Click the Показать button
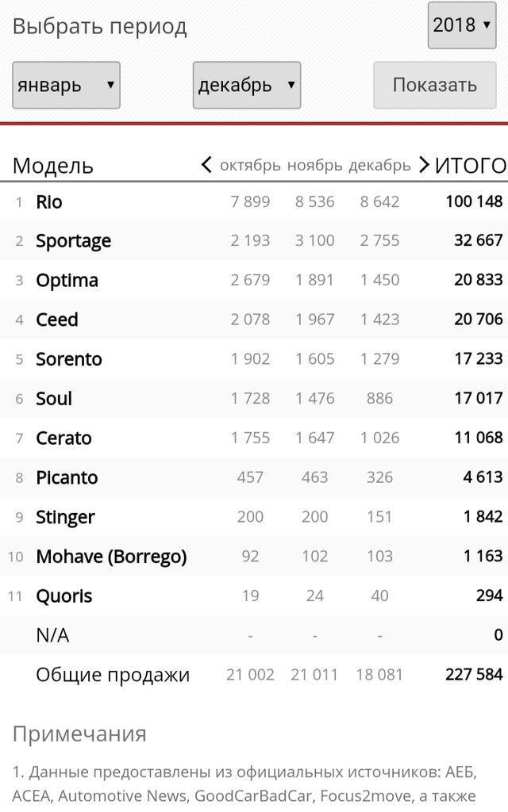Image resolution: width=508 pixels, height=812 pixels. click(434, 85)
